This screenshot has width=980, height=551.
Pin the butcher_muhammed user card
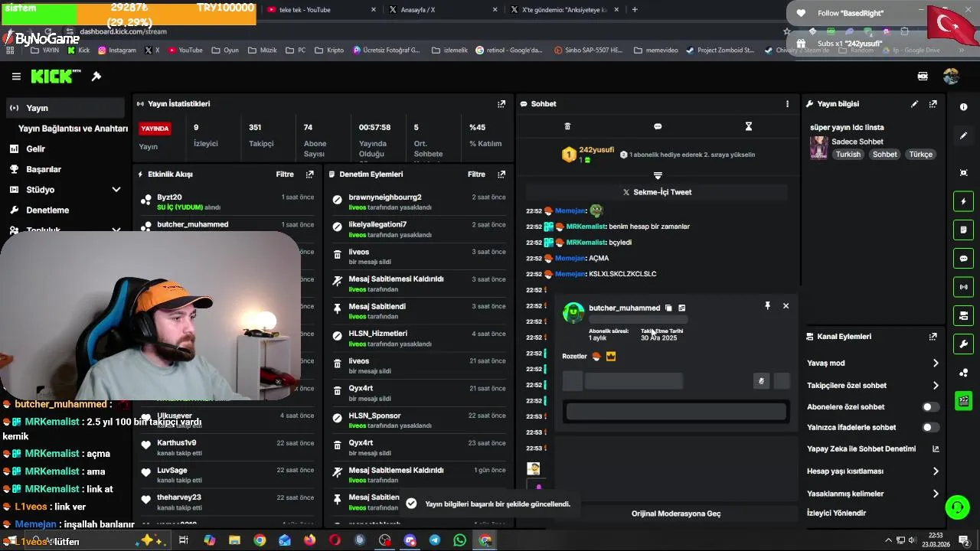point(767,306)
